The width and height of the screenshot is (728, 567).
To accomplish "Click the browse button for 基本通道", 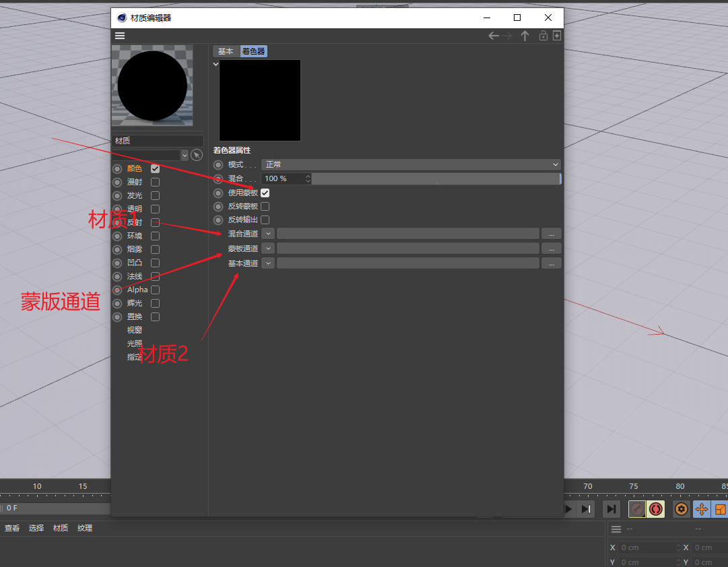I will coord(552,263).
